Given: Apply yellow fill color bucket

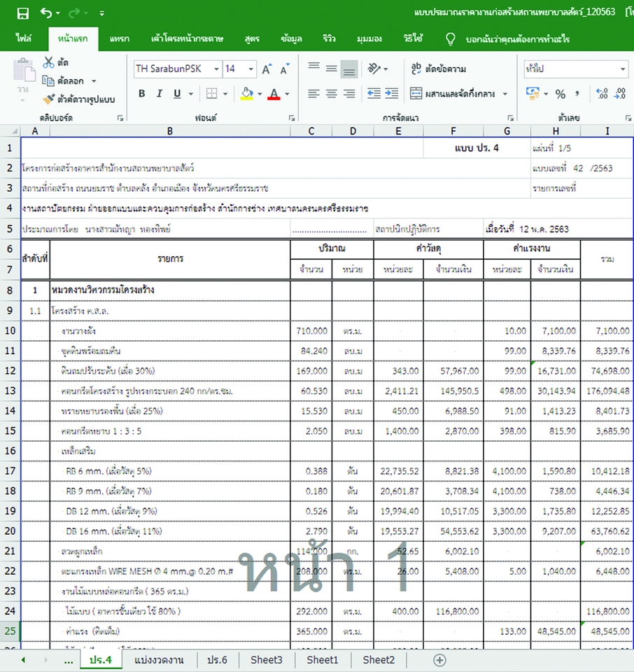Looking at the screenshot, I should point(247,93).
